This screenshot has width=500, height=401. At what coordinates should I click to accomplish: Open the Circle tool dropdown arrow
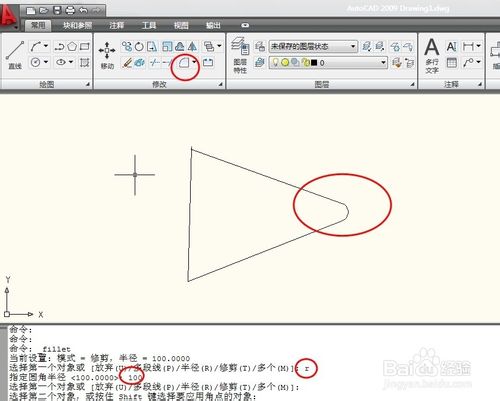(46, 62)
